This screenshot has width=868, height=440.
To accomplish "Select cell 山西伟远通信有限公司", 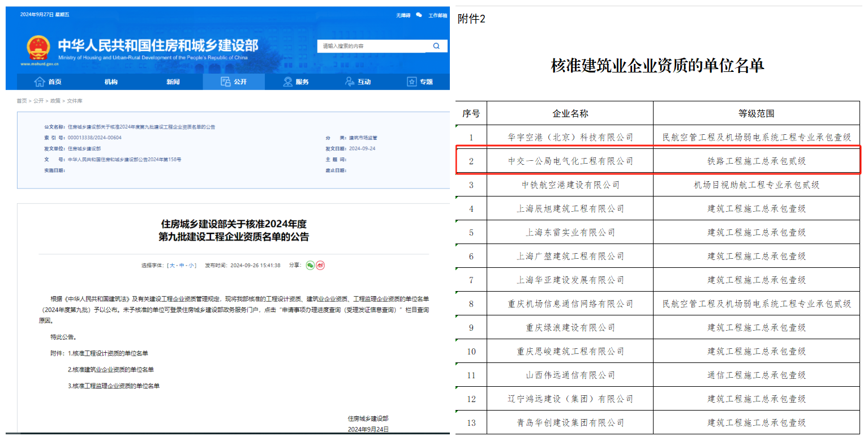I will [570, 375].
